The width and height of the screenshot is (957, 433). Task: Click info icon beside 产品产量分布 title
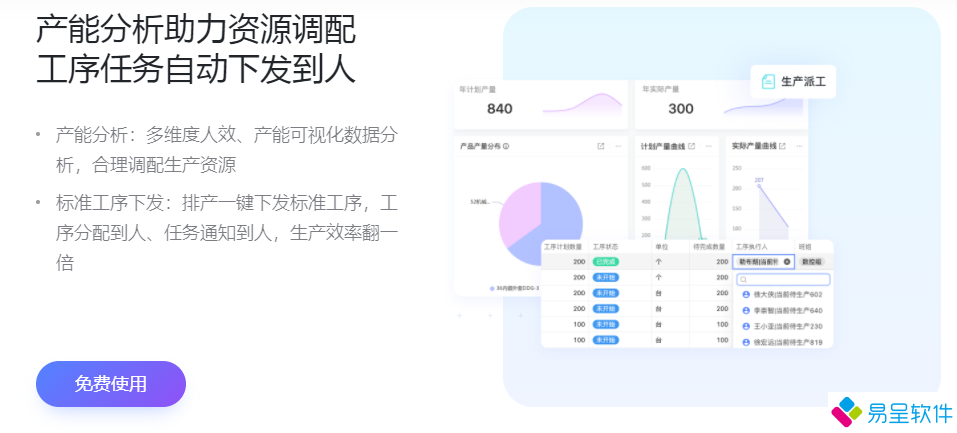click(x=507, y=147)
